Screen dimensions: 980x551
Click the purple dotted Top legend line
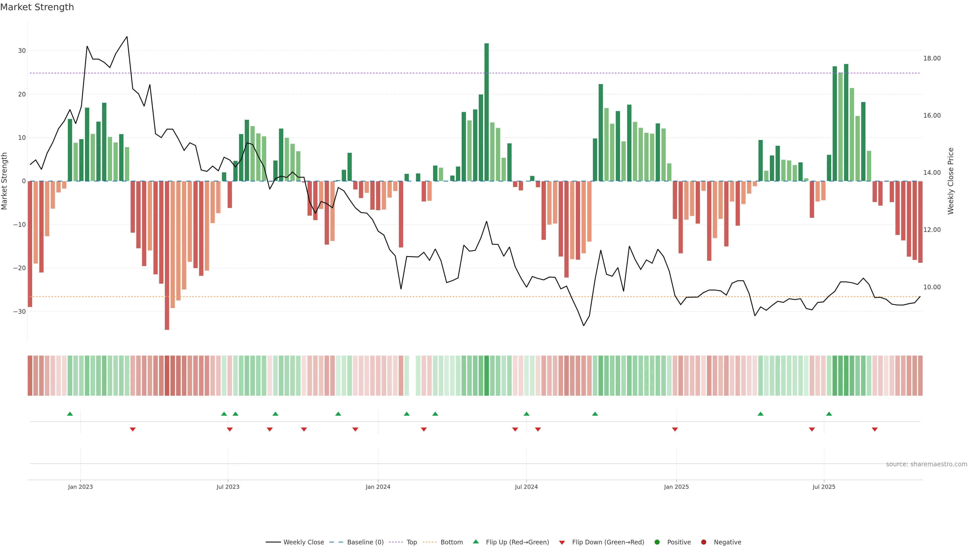396,542
